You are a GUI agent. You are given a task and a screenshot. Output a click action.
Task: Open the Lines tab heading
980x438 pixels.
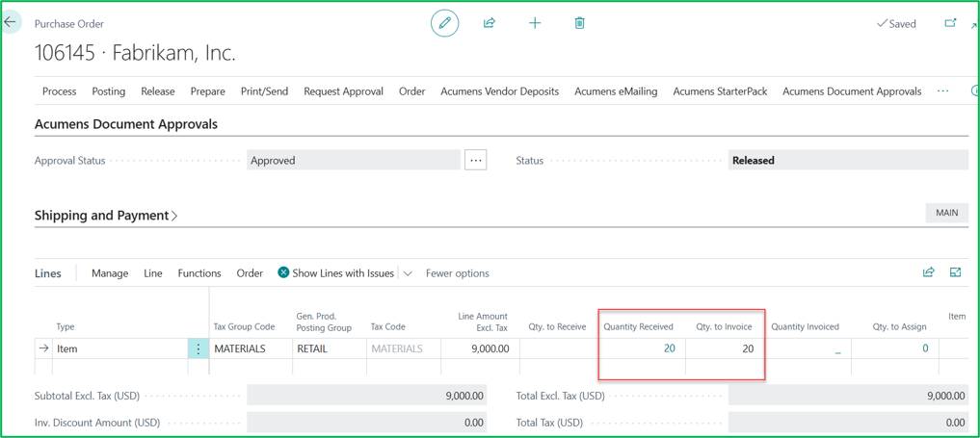(x=48, y=273)
